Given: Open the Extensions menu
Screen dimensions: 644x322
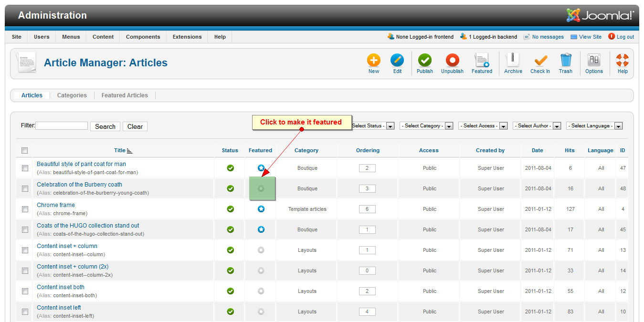Looking at the screenshot, I should (187, 37).
